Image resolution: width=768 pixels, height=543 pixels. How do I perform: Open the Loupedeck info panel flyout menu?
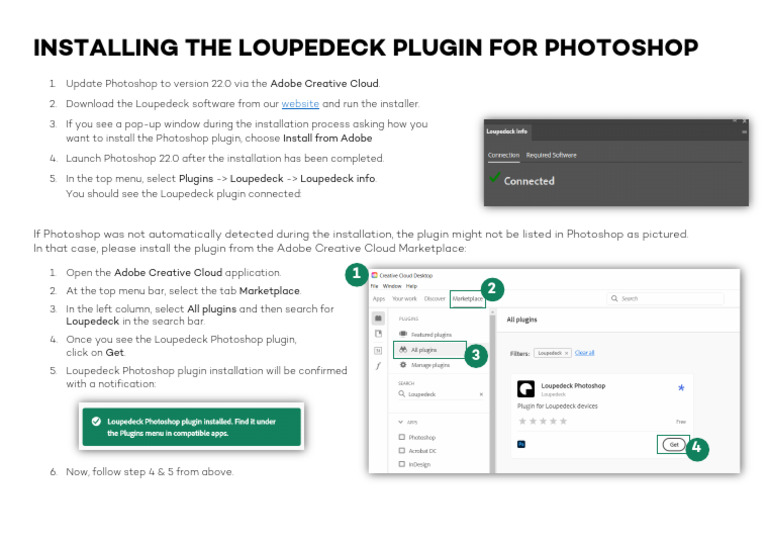click(x=744, y=132)
